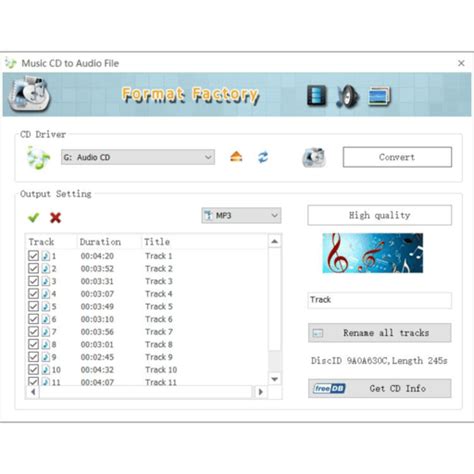Uncheck the track 7 checkbox

(33, 332)
